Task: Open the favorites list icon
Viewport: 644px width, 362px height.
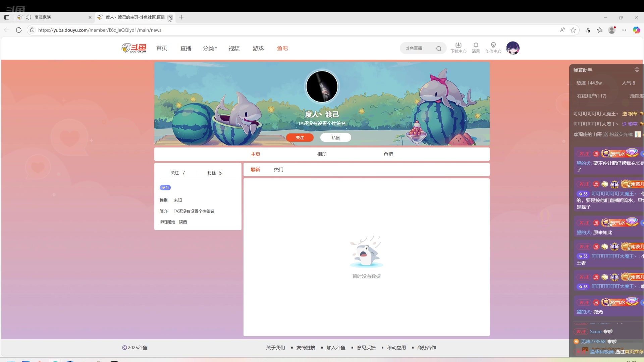Action: click(x=600, y=30)
